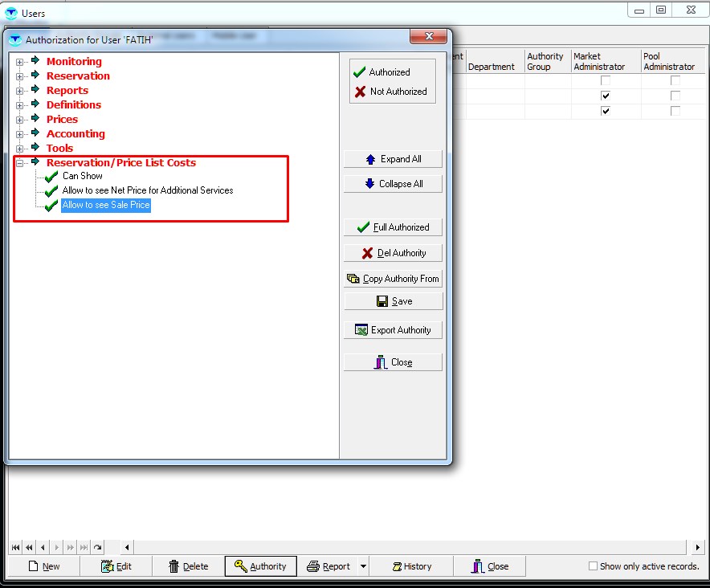Viewport: 710px width, 588px height.
Task: Expand the Monitoring tree node
Action: point(20,62)
